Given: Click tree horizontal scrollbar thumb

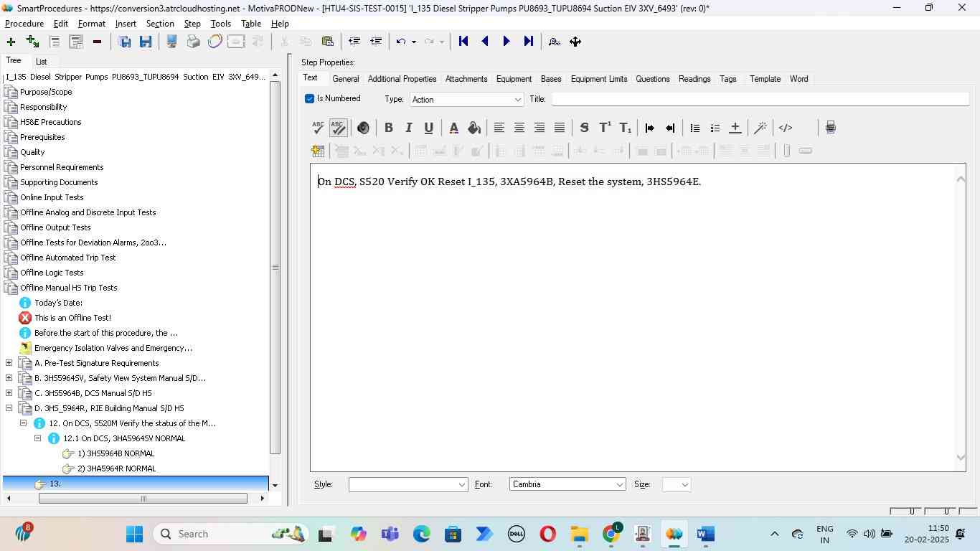Looking at the screenshot, I should pyautogui.click(x=143, y=499).
